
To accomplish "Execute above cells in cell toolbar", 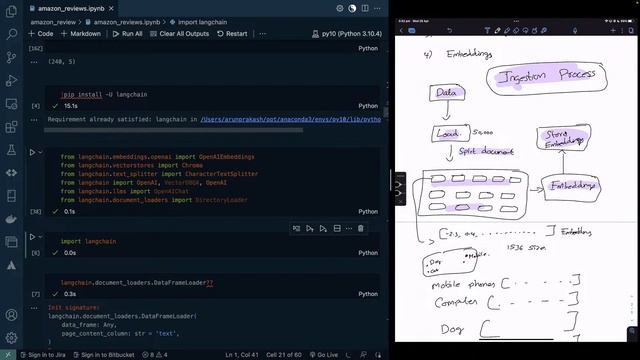I will [x=310, y=229].
